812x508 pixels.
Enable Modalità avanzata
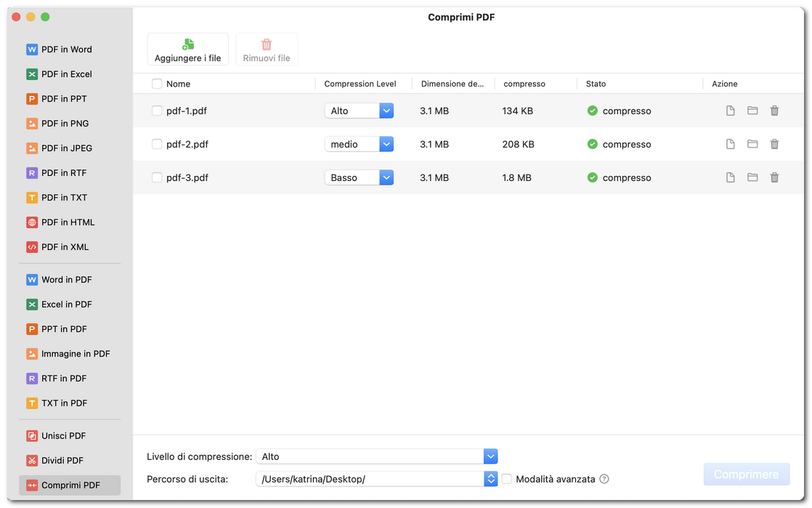506,478
